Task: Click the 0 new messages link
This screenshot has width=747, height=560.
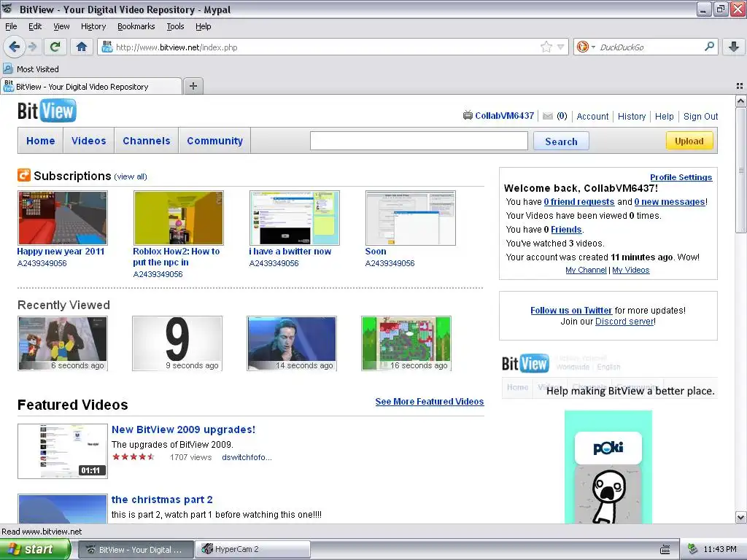Action: [x=670, y=201]
